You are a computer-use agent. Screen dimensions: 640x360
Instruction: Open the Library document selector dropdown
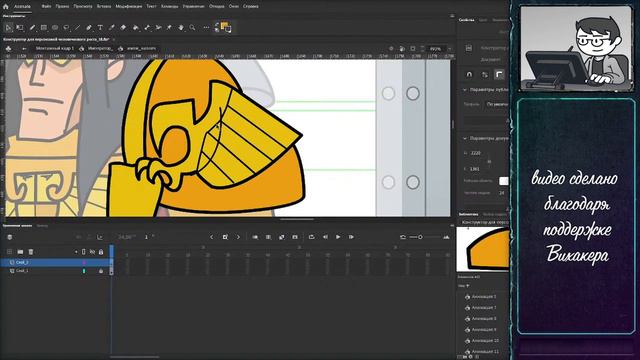pyautogui.click(x=484, y=222)
